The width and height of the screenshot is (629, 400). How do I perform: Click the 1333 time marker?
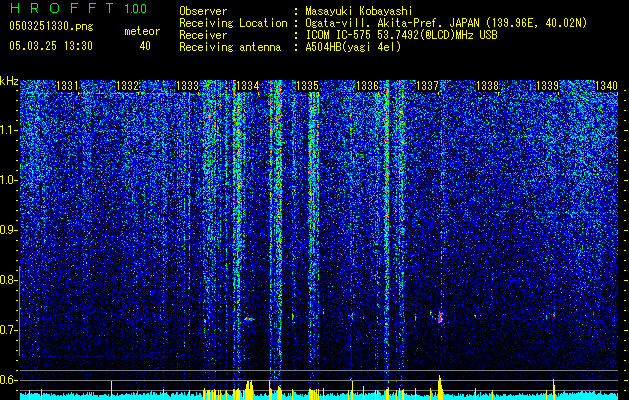187,86
